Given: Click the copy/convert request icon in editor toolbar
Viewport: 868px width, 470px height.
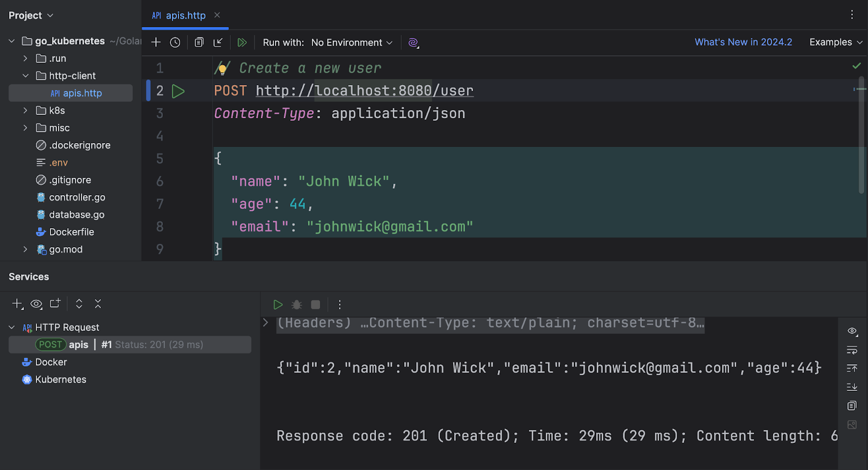Looking at the screenshot, I should click(199, 42).
